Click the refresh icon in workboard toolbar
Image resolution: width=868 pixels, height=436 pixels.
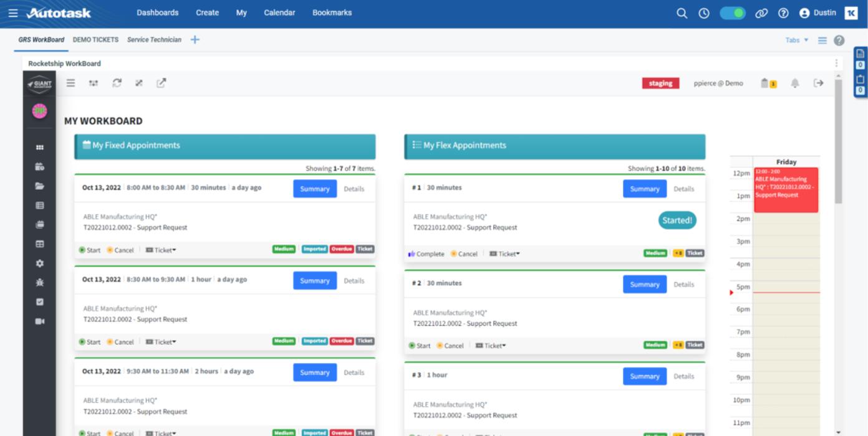click(x=117, y=83)
